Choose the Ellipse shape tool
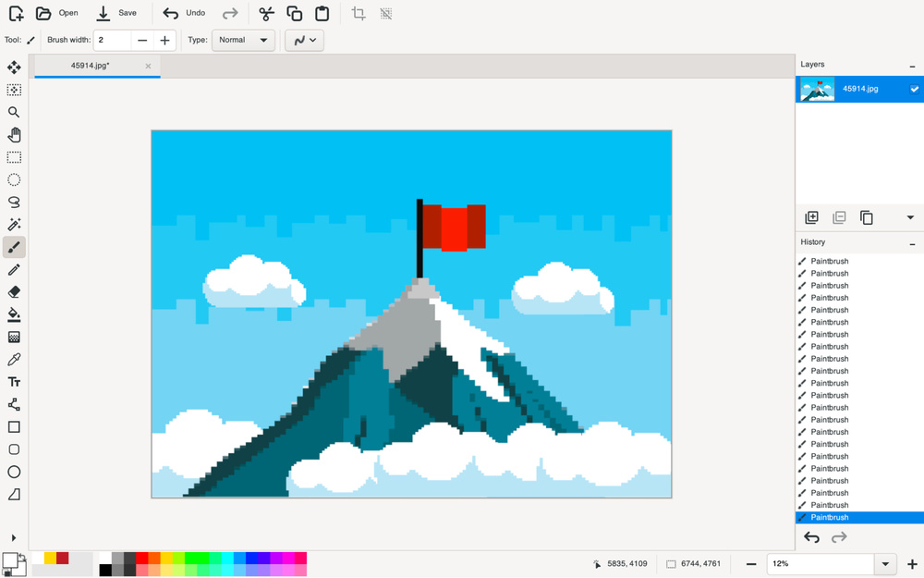Screen dimensions: 924x578 coord(14,472)
